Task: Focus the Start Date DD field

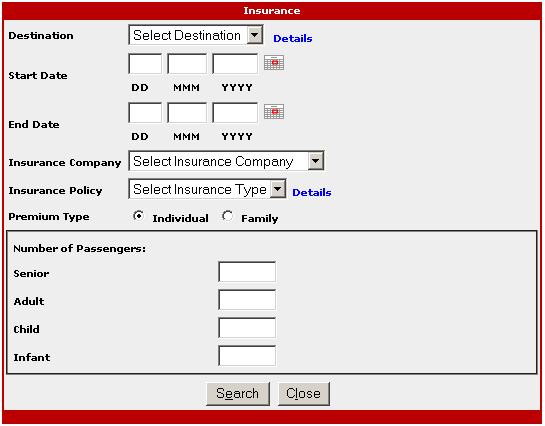Action: point(145,64)
